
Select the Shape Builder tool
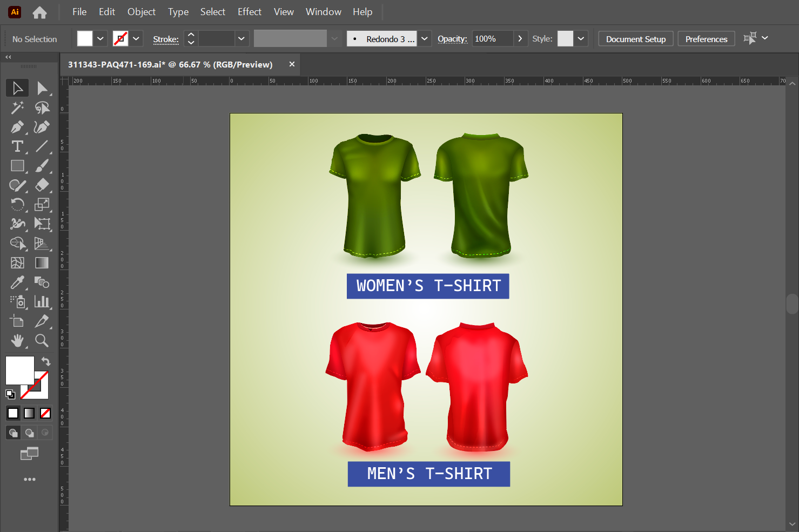point(17,243)
